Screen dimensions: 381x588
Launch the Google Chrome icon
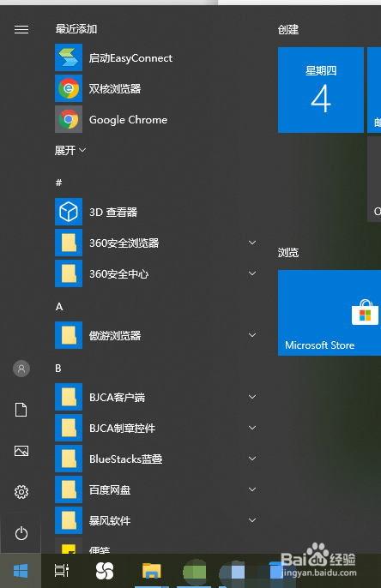pos(69,119)
